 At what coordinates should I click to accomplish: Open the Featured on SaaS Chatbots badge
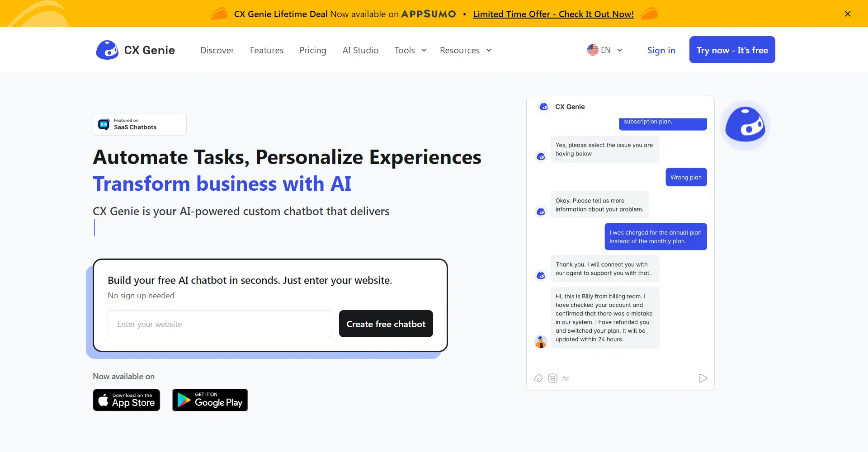pos(140,124)
